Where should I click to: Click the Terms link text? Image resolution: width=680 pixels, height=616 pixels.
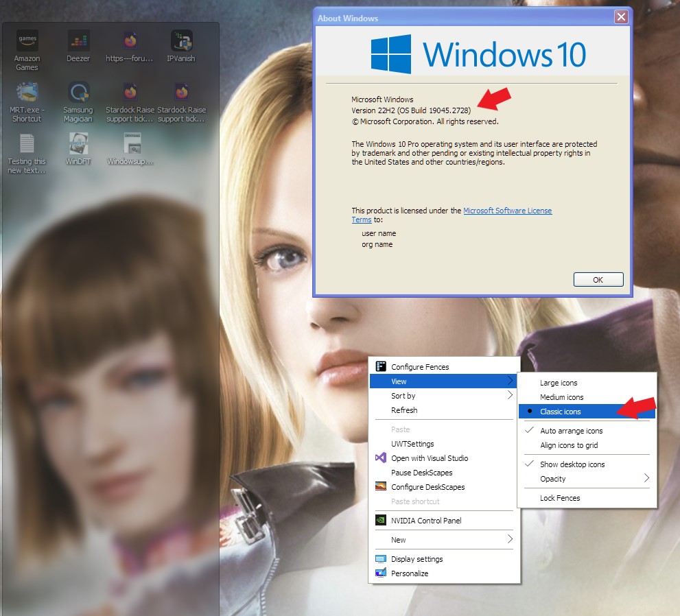(362, 220)
